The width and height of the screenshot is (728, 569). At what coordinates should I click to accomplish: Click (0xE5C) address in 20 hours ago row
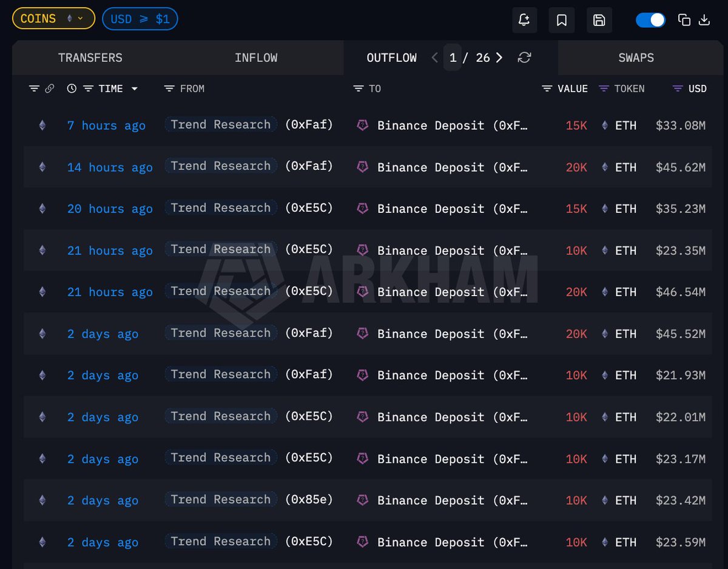coord(309,208)
